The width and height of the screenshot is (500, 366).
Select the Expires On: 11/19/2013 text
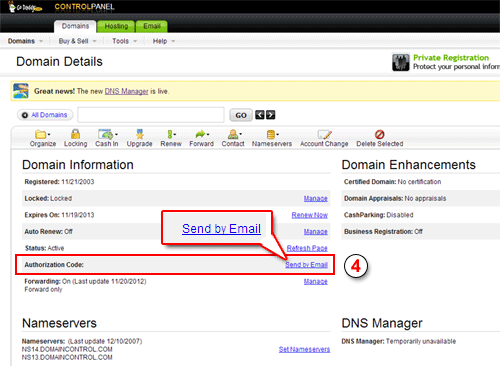[59, 215]
